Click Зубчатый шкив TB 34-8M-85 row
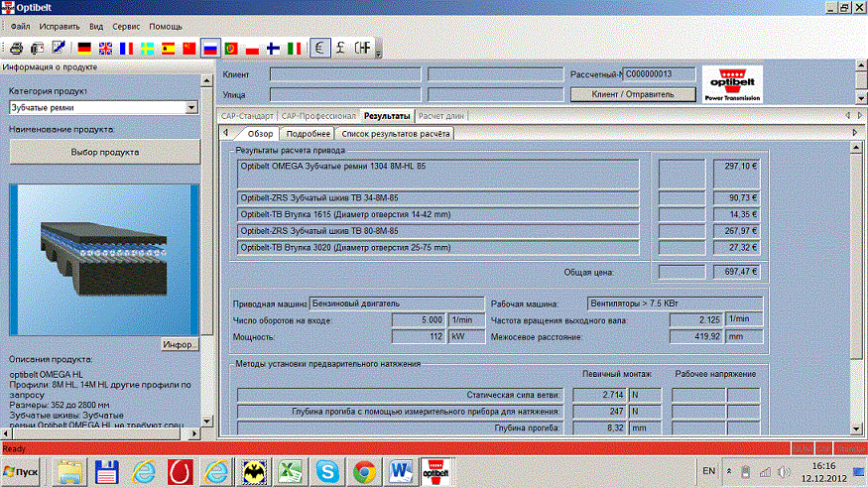Image resolution: width=868 pixels, height=488 pixels. (x=437, y=198)
